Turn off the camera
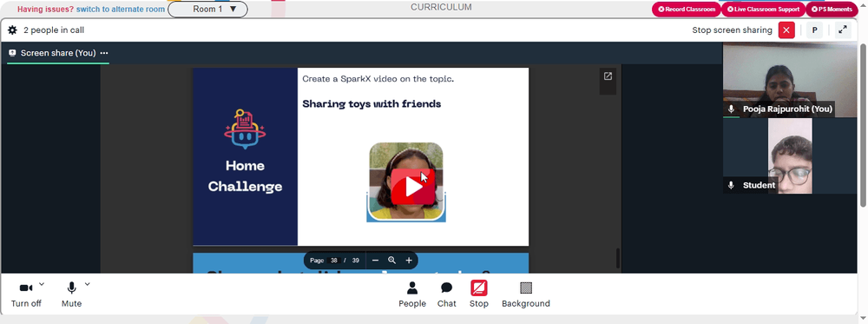This screenshot has height=324, width=868. [26, 294]
